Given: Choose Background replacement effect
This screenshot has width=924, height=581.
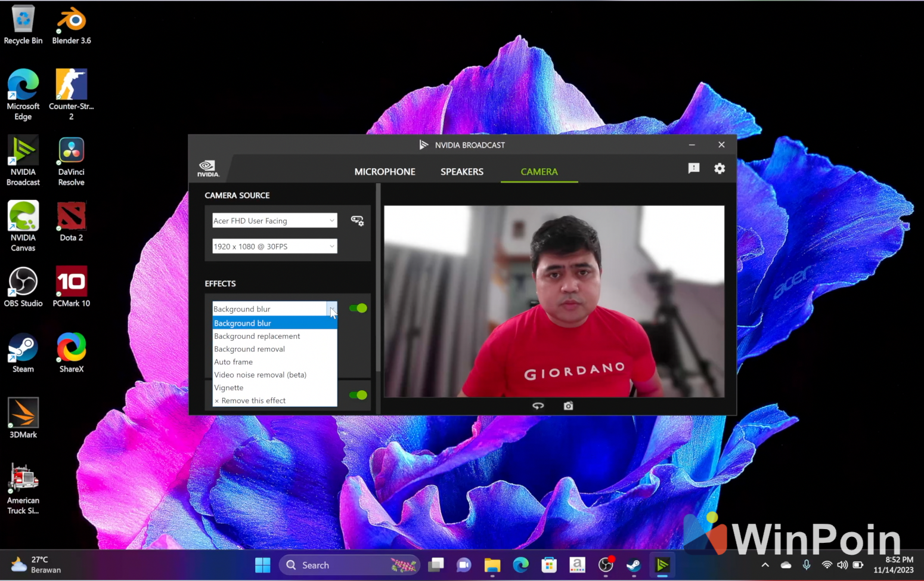Looking at the screenshot, I should point(275,336).
